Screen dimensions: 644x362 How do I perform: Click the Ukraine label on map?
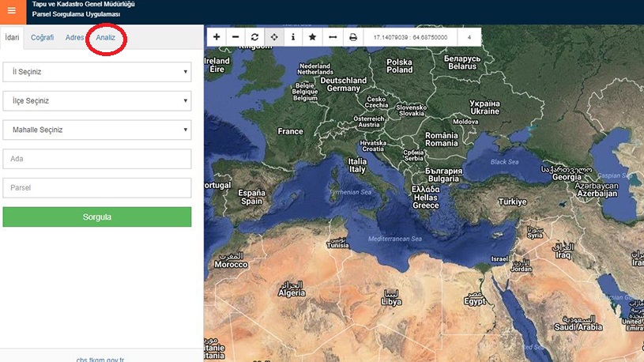(484, 107)
